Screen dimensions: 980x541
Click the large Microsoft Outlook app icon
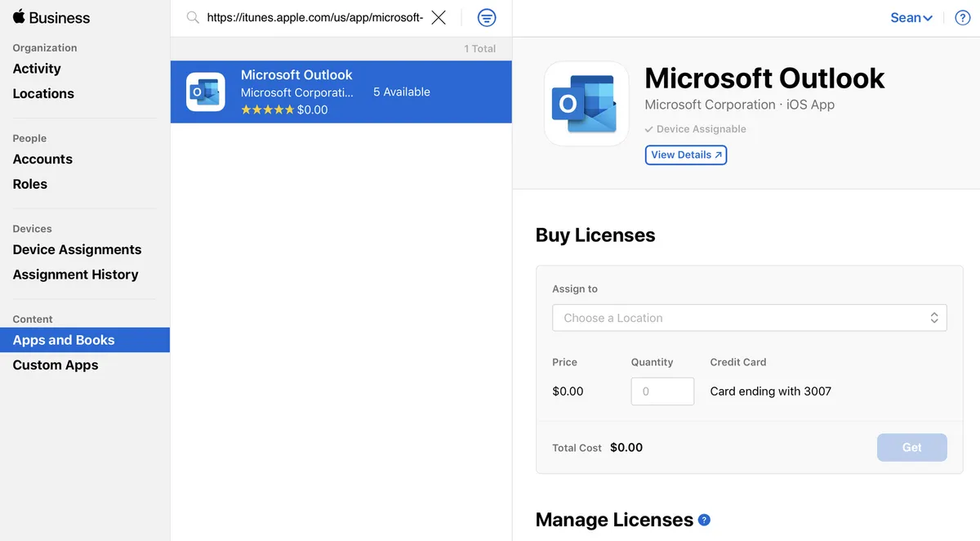[x=586, y=104]
